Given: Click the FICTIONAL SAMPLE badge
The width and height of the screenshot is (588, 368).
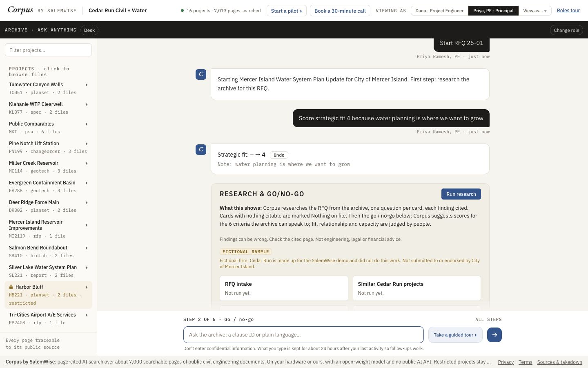Looking at the screenshot, I should [245, 252].
